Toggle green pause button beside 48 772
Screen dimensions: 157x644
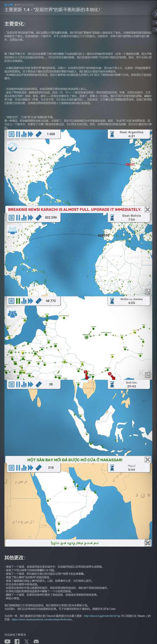pyautogui.click(x=18, y=301)
